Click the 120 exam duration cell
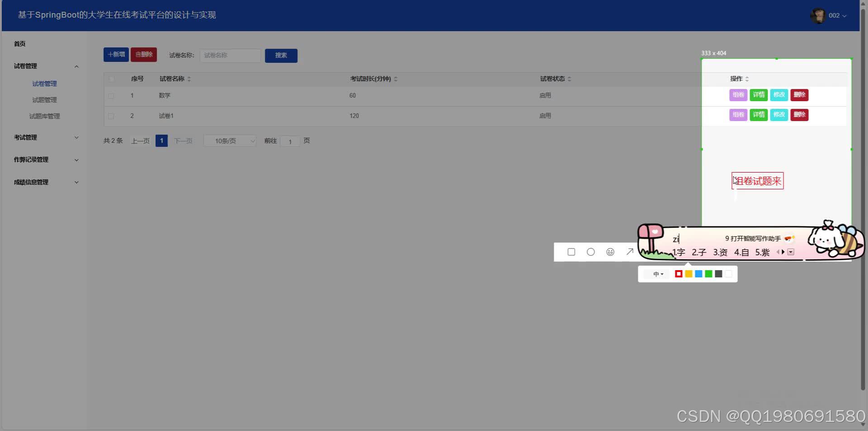This screenshot has height=431, width=868. coord(354,116)
